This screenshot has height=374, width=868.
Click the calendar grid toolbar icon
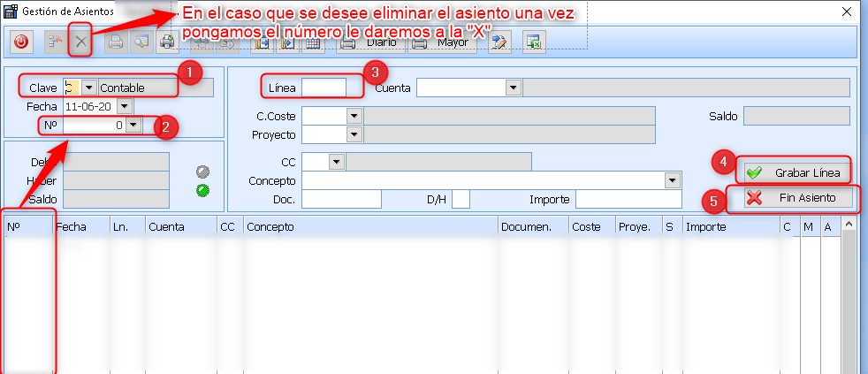[312, 42]
